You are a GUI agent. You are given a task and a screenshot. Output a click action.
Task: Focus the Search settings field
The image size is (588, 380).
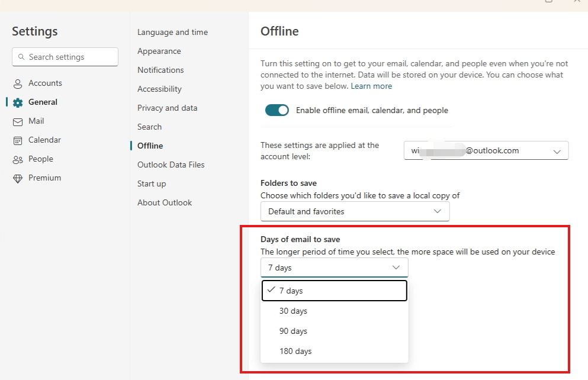[65, 57]
